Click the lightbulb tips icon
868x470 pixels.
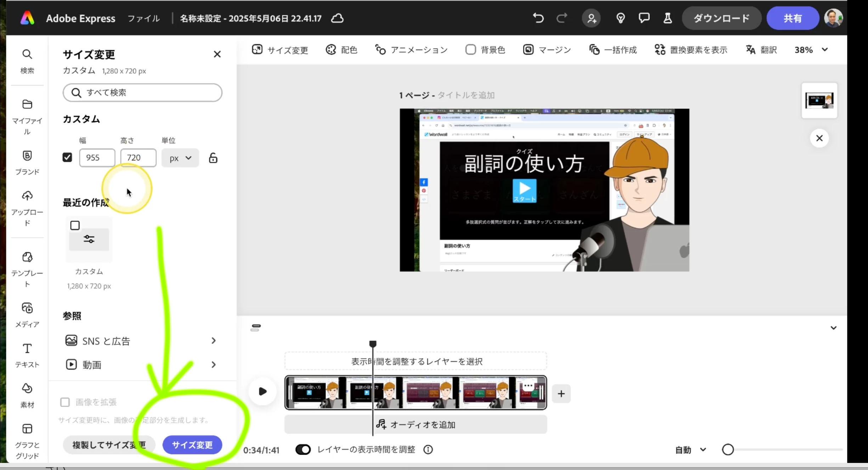tap(620, 18)
